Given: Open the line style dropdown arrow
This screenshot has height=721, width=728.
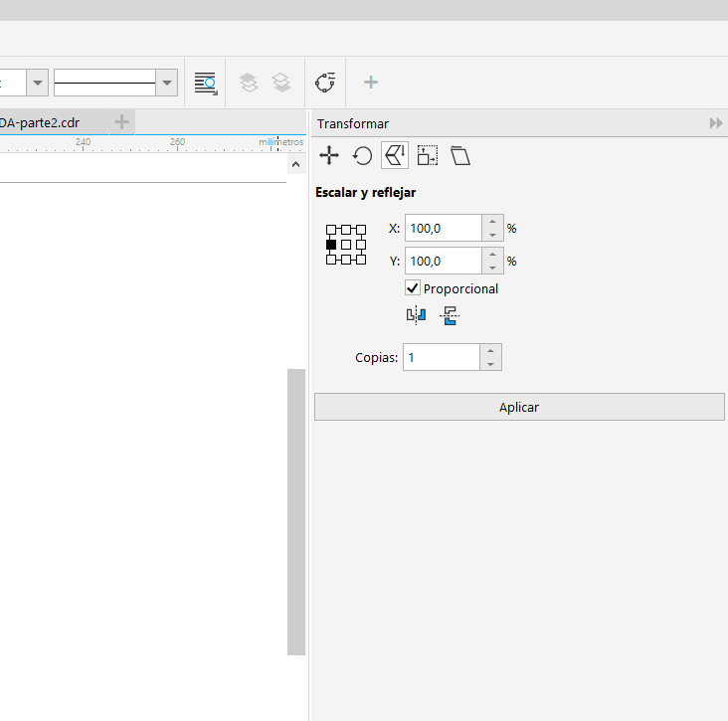Looking at the screenshot, I should 167,83.
